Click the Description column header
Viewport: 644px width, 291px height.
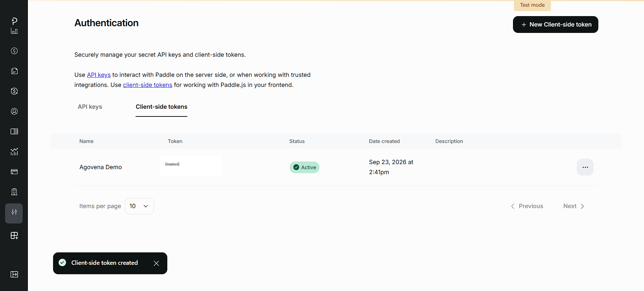[x=449, y=141]
